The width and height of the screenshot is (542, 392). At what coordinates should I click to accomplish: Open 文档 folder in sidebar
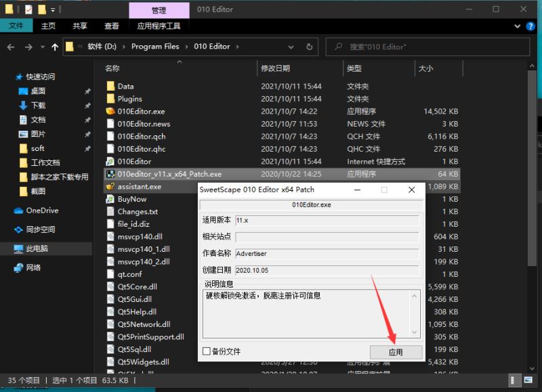(x=38, y=120)
